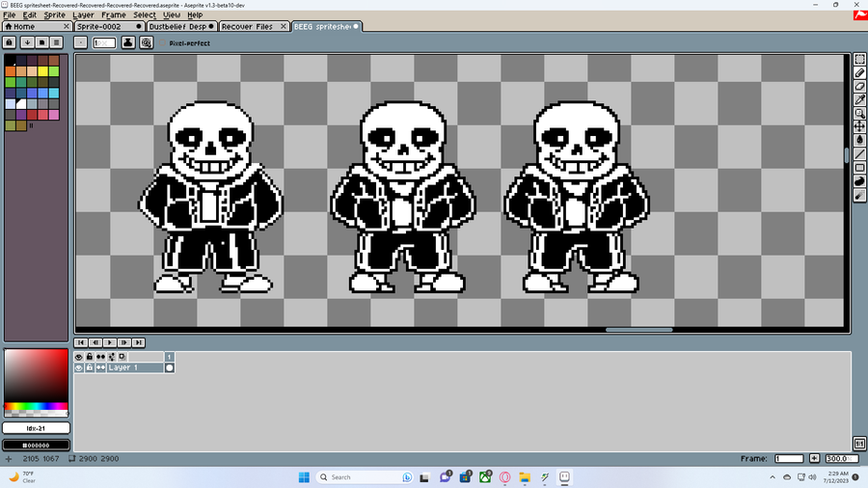Pick the orange palette swatch
The image size is (868, 488).
coord(11,71)
